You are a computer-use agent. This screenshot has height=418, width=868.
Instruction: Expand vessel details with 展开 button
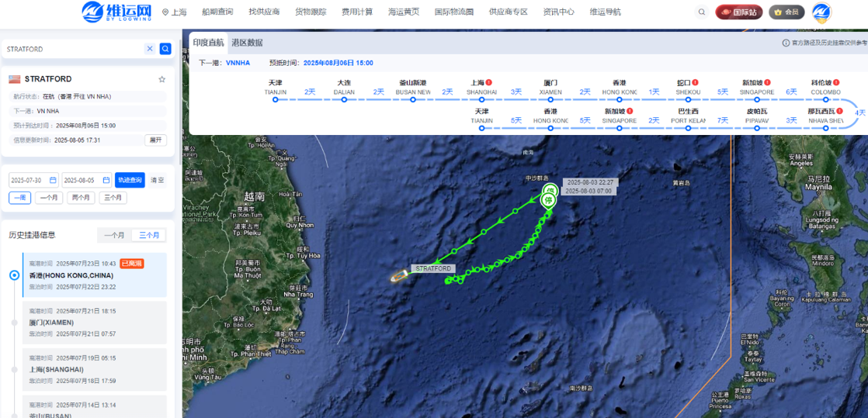tap(155, 140)
